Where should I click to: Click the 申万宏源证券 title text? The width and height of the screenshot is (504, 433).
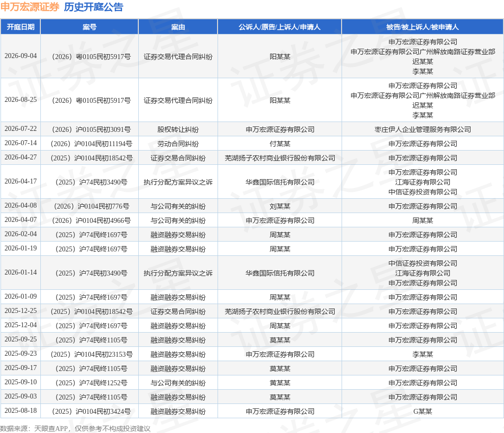click(30, 7)
